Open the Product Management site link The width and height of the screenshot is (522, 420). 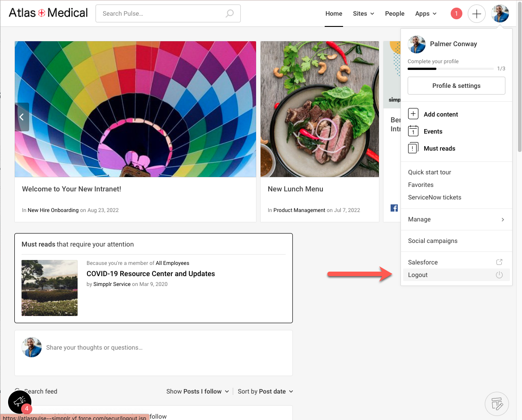[299, 210]
